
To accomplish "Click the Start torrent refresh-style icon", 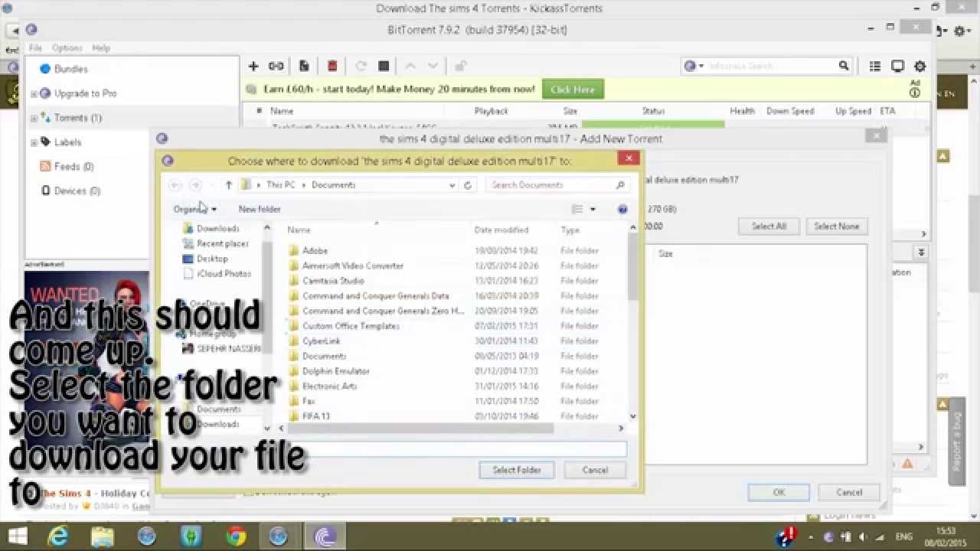I will tap(361, 66).
